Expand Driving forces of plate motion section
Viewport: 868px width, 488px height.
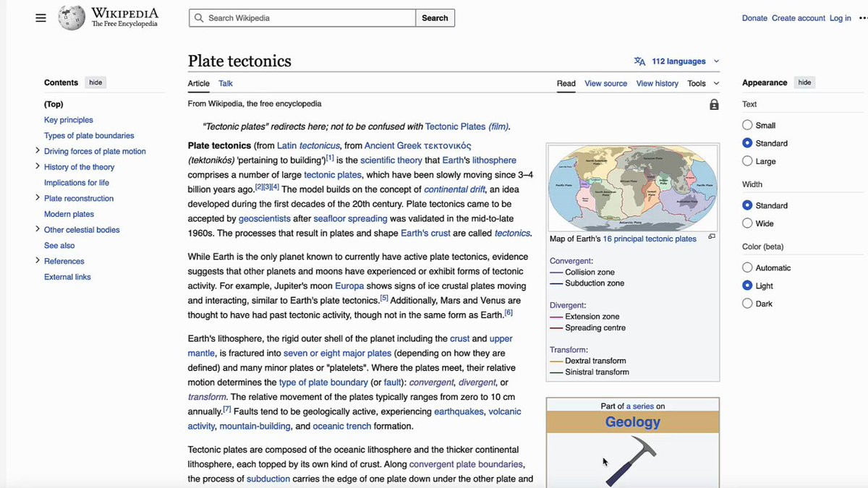38,151
